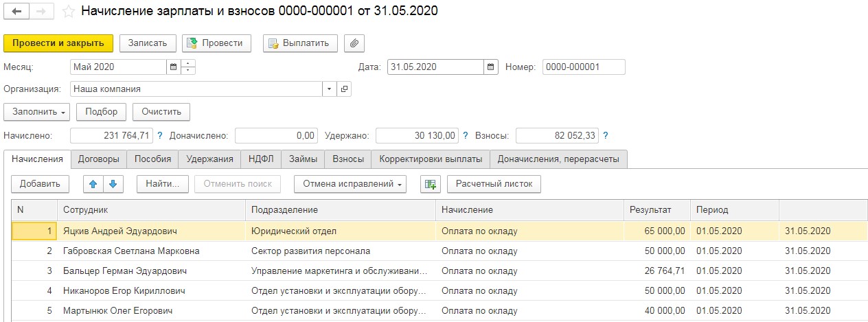
Task: Move row down with the down arrow
Action: coord(113,184)
